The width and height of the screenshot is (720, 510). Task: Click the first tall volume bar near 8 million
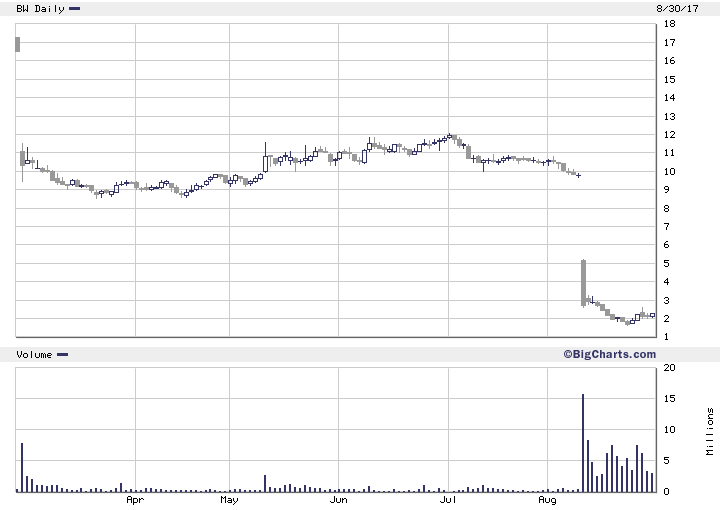tap(22, 467)
